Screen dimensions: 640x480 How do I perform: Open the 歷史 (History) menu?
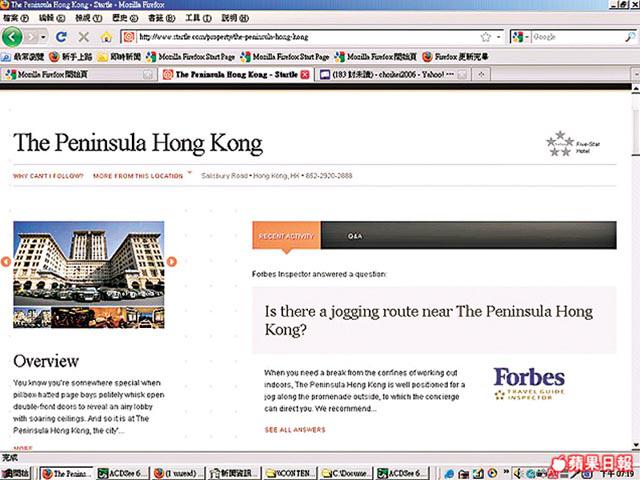pyautogui.click(x=125, y=18)
